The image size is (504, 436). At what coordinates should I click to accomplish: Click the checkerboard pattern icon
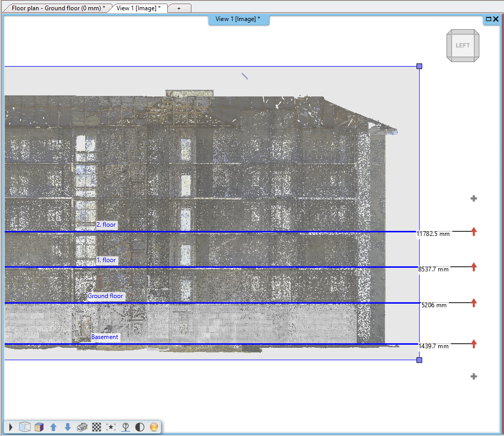(96, 427)
